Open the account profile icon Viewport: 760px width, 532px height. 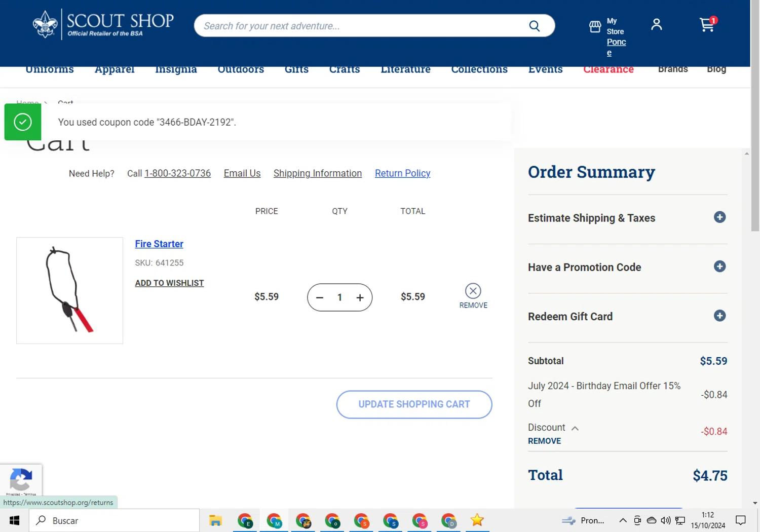click(x=656, y=24)
